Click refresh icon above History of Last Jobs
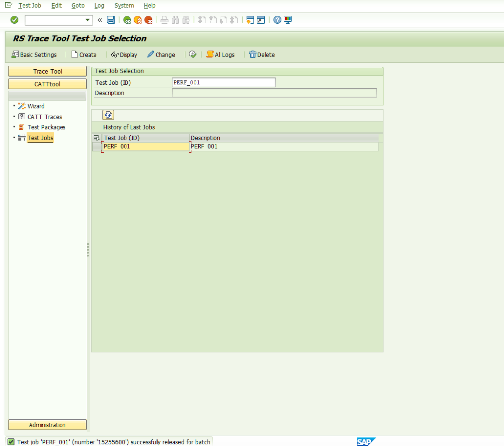This screenshot has height=446, width=504. 108,115
